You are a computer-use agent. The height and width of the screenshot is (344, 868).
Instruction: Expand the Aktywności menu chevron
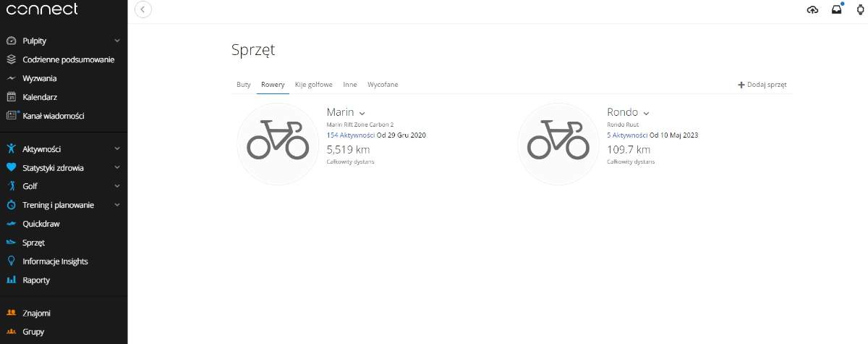coord(117,148)
